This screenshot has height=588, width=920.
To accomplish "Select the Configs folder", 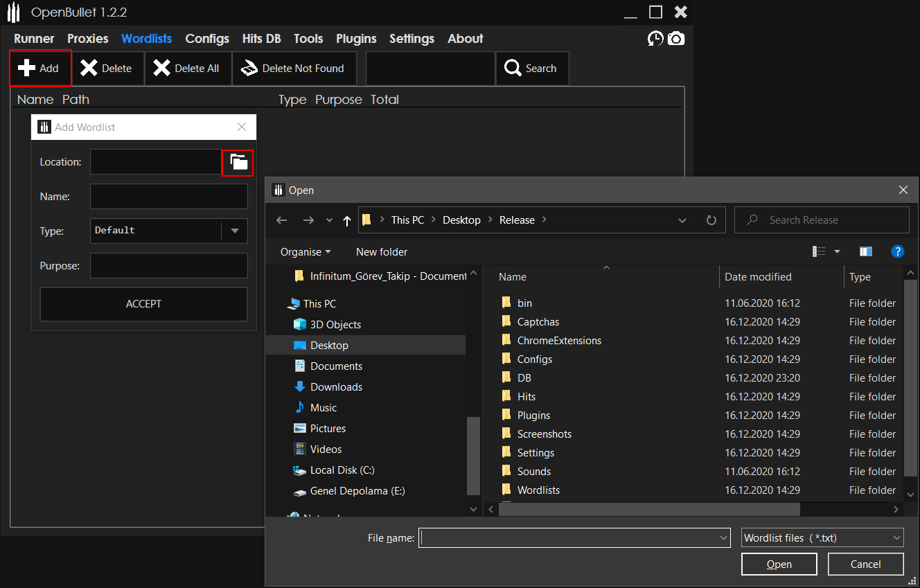I will click(x=535, y=359).
